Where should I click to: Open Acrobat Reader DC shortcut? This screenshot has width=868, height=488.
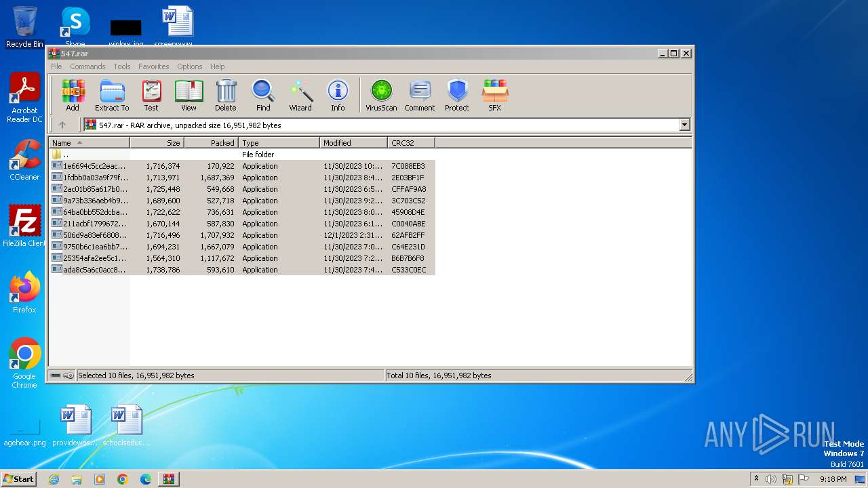pos(24,98)
